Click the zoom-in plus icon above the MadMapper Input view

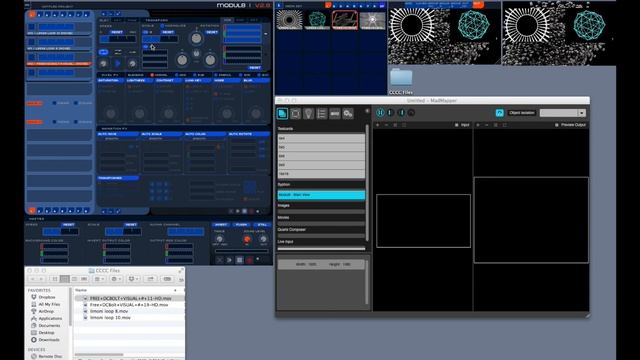[x=378, y=125]
